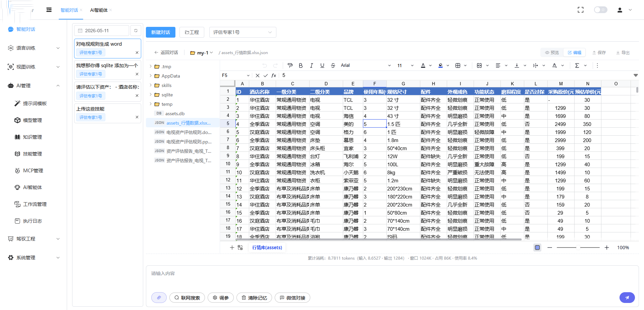The height and width of the screenshot is (310, 644).
Task: Toggle underline formatting
Action: coord(322,65)
